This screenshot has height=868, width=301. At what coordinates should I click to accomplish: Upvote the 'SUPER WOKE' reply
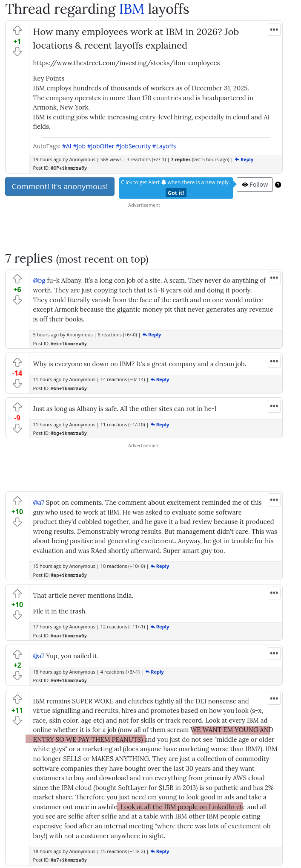point(17,699)
